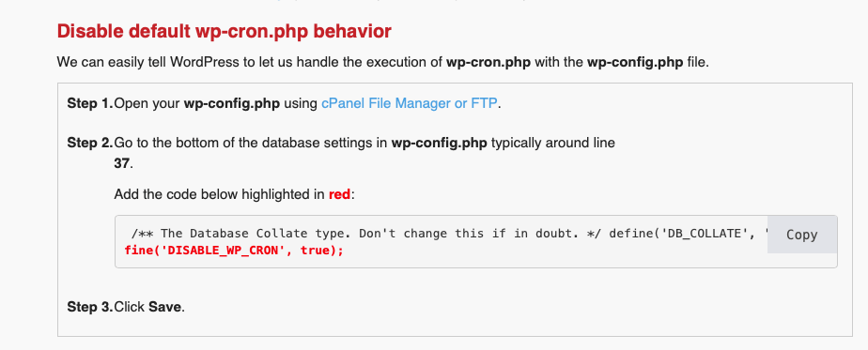The width and height of the screenshot is (868, 350).
Task: Click the Copy button on code block
Action: [x=801, y=235]
